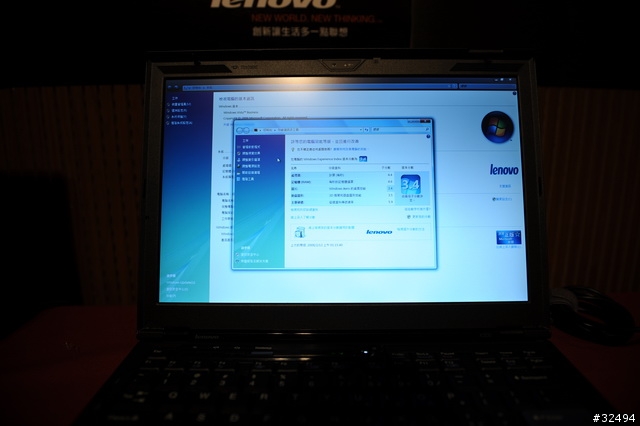640x426 pixels.
Task: Click the software box icon in the bottom panel
Action: pos(300,232)
